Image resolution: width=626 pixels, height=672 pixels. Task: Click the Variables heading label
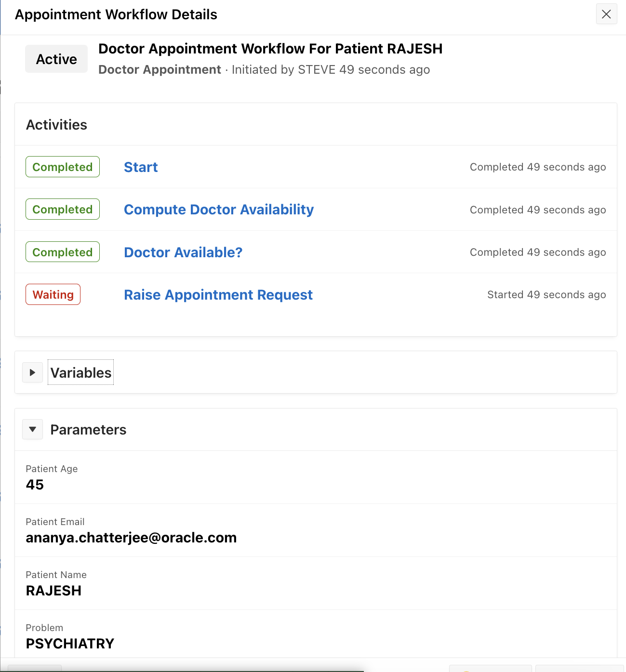[81, 372]
